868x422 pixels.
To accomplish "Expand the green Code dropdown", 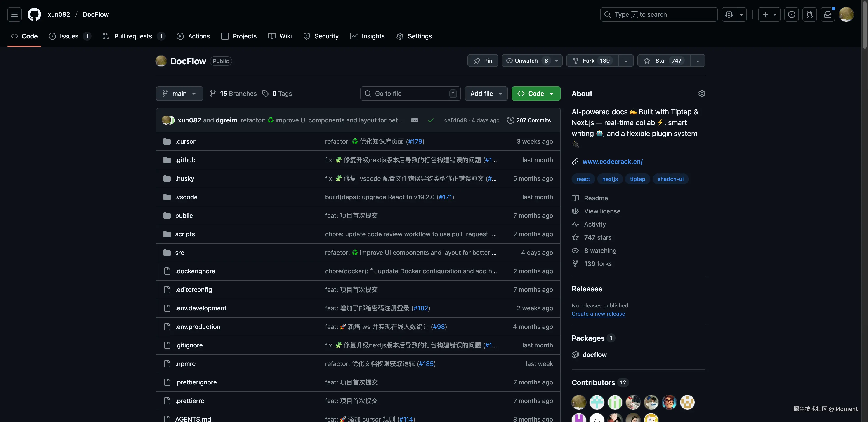I will [536, 94].
